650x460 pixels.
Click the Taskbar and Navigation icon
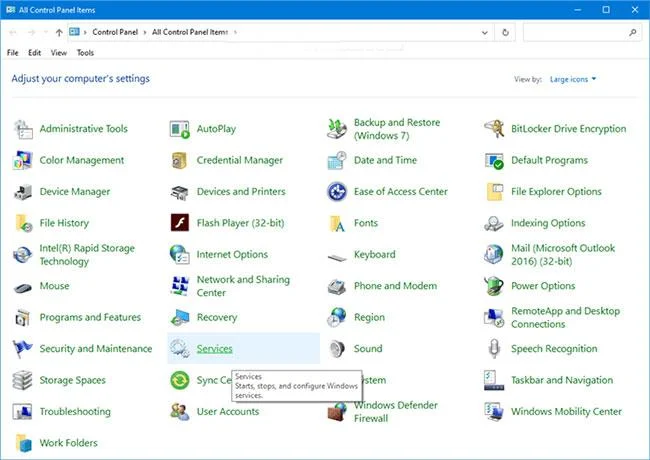pos(494,380)
